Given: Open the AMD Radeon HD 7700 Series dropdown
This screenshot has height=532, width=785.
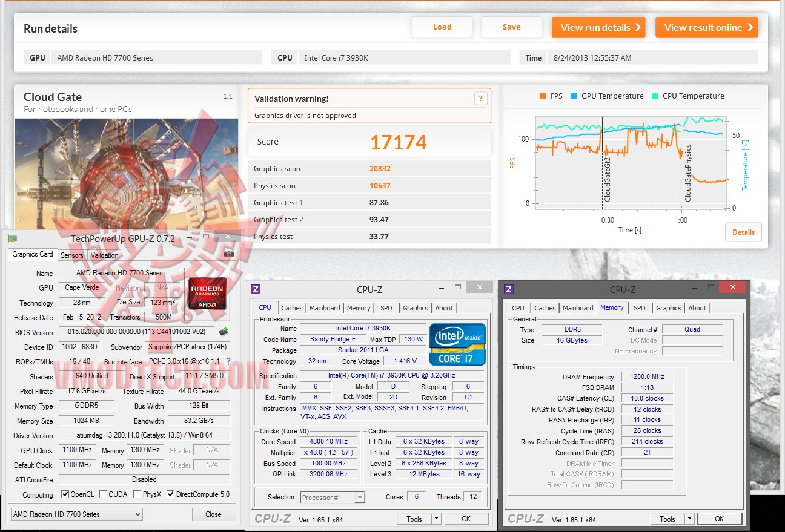Looking at the screenshot, I should coord(77,514).
